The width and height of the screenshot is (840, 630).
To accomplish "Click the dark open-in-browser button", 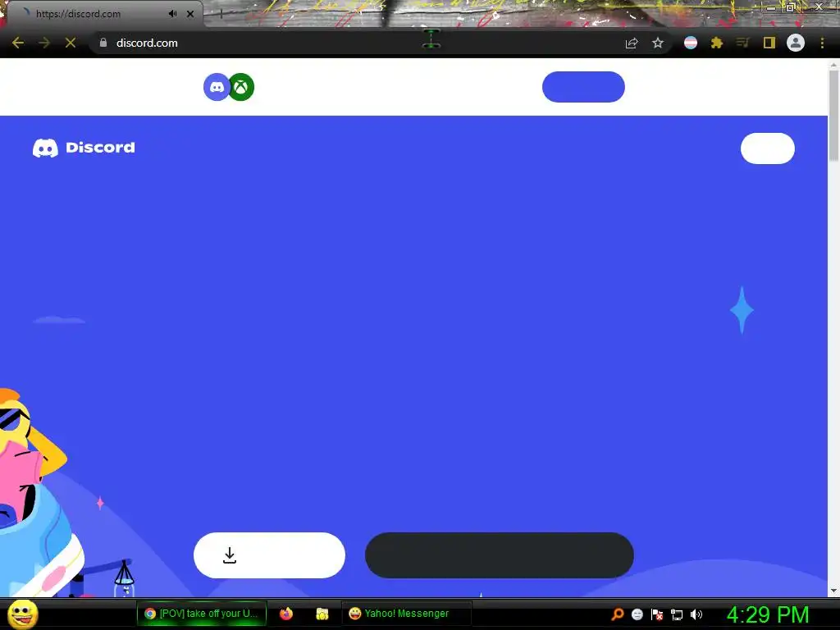I will point(500,555).
